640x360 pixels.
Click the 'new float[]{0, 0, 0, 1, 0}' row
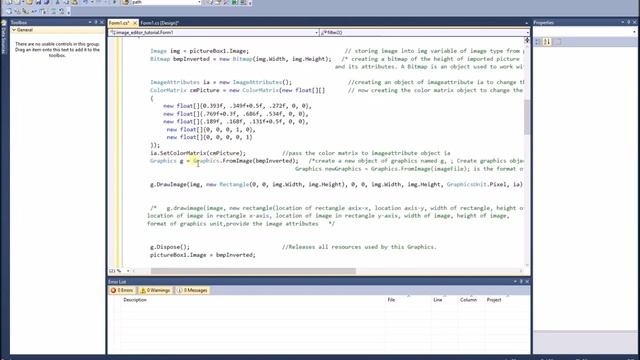(211, 130)
